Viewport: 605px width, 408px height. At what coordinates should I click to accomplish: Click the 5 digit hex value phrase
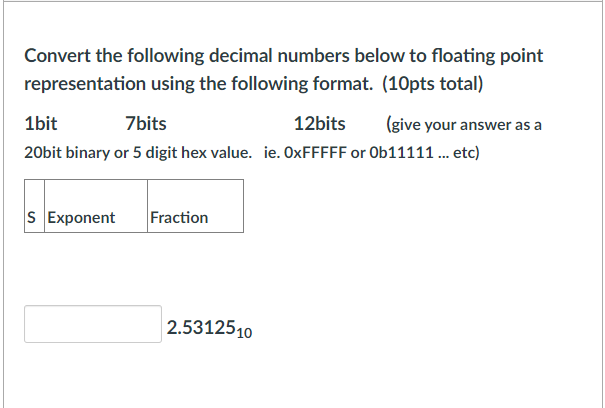[x=192, y=153]
